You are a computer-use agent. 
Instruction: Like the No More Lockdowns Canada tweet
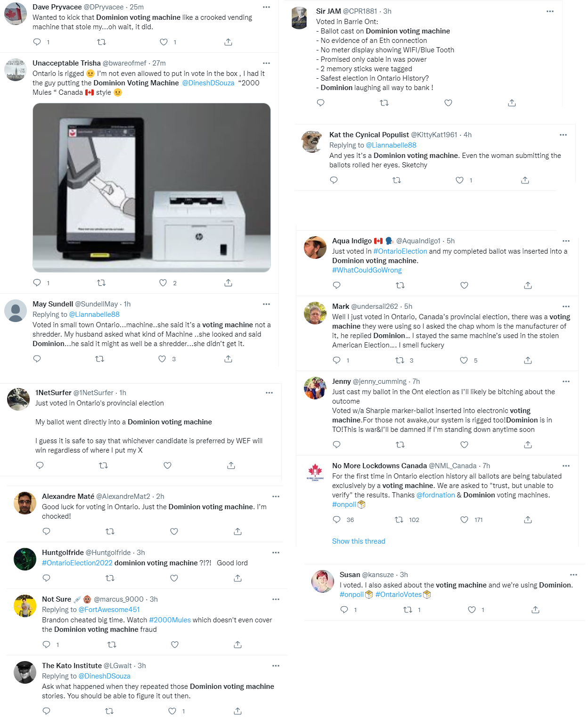click(x=464, y=520)
